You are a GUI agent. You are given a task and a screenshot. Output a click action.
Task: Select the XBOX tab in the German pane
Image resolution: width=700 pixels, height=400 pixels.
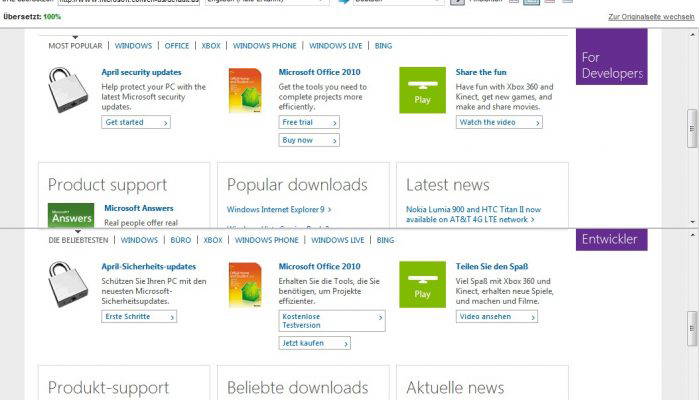coord(212,240)
